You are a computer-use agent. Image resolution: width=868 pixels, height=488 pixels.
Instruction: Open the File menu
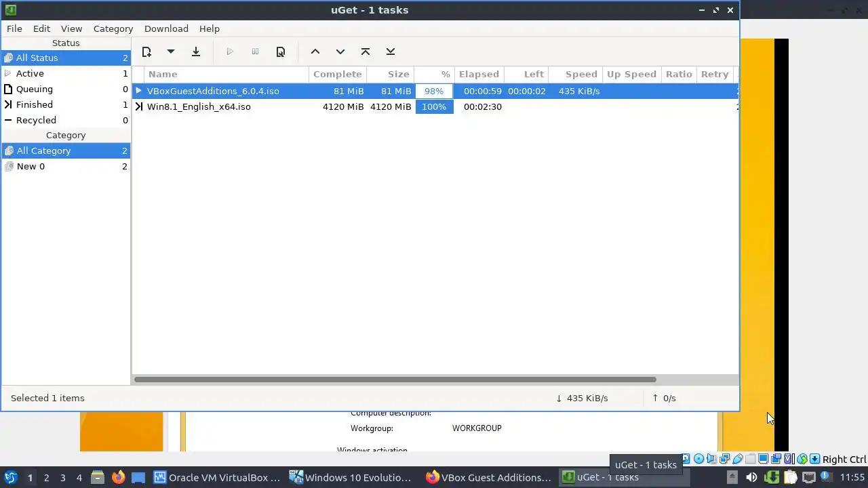point(14,28)
